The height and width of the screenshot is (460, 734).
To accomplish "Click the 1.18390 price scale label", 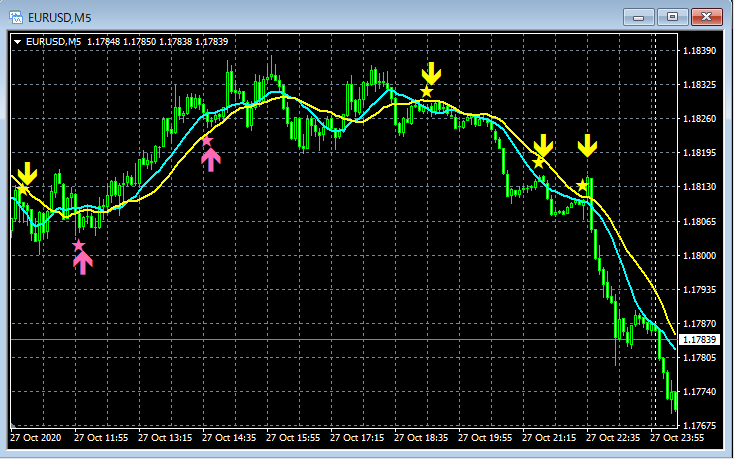I will point(699,51).
